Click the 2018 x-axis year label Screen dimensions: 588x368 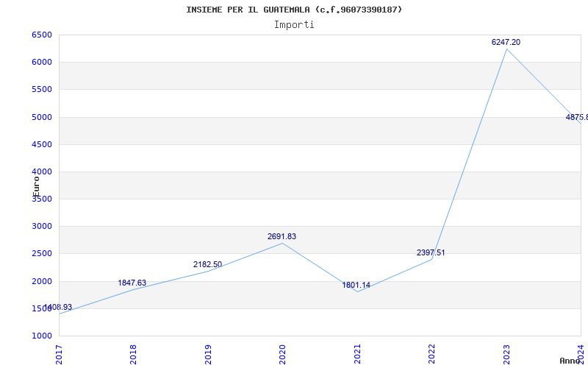[x=133, y=355]
